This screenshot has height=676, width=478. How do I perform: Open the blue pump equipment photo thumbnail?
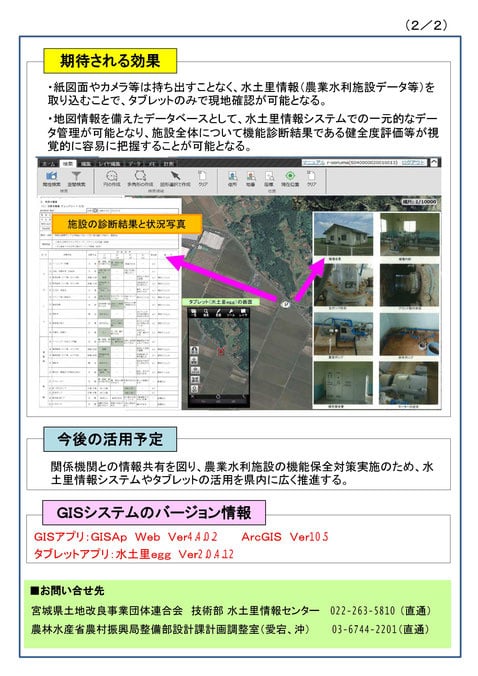(344, 334)
